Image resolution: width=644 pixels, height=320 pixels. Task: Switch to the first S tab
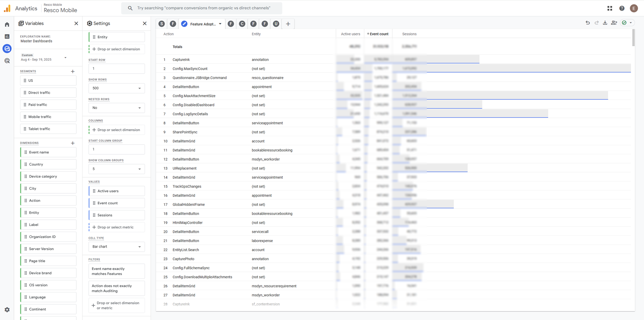coord(162,24)
